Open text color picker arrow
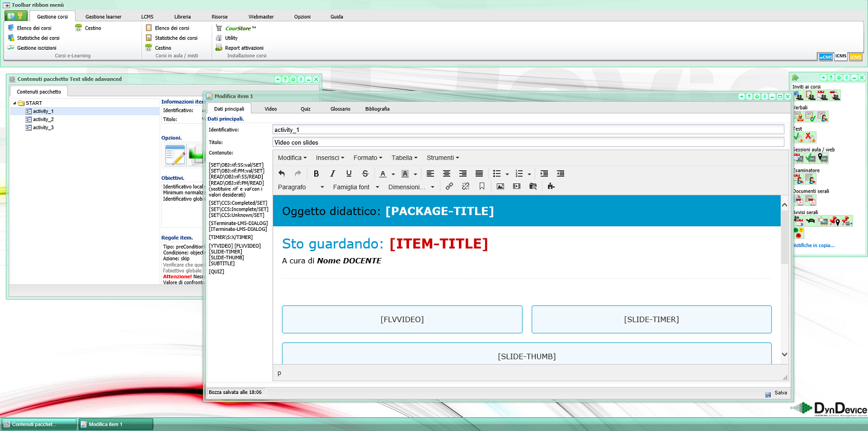Viewport: 868px width, 431px height. coord(393,174)
